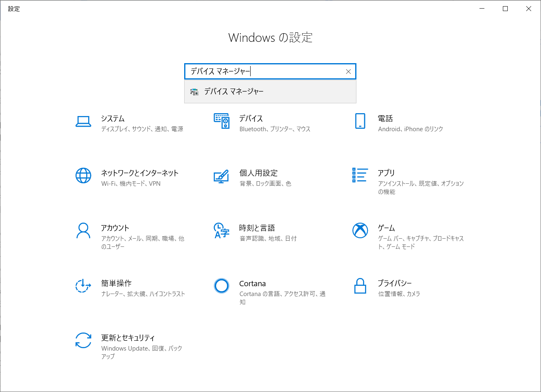Open ネットワークとインターネット settings title
The image size is (541, 392).
coord(140,173)
